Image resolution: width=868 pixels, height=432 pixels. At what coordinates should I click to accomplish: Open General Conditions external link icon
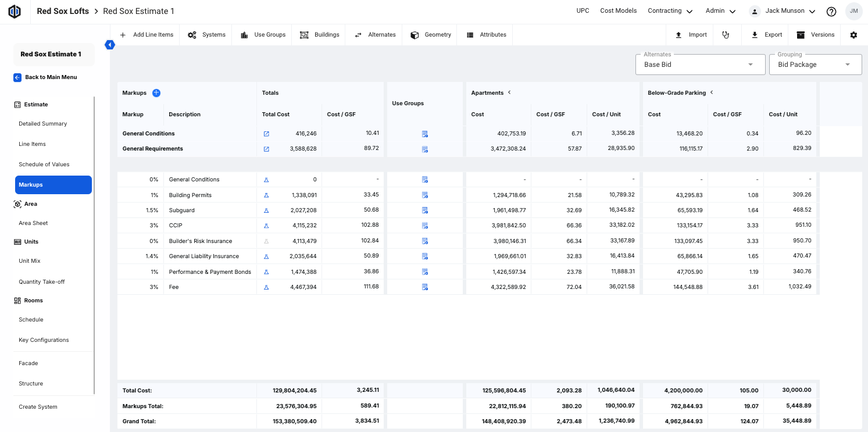[266, 134]
